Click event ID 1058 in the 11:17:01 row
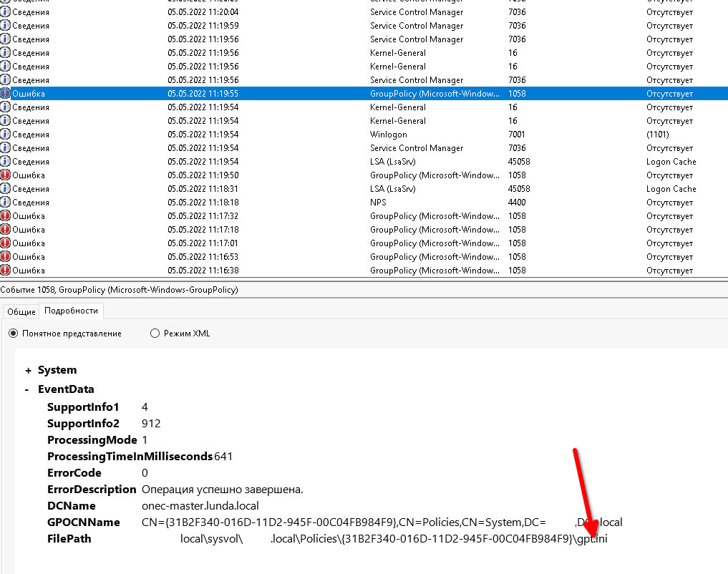The height and width of the screenshot is (574, 728). pos(518,243)
